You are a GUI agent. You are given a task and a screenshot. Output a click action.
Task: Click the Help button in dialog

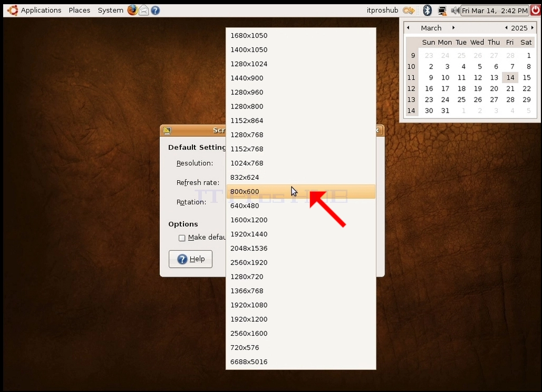coord(190,259)
